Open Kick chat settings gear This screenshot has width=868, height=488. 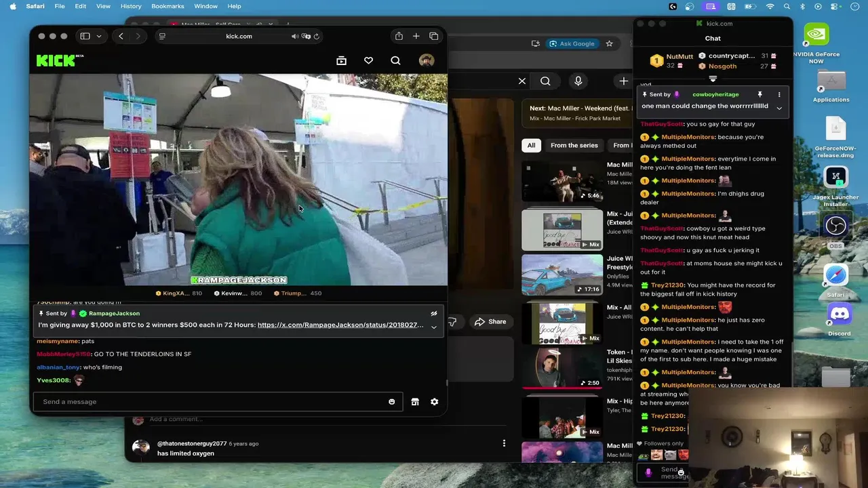coord(434,402)
